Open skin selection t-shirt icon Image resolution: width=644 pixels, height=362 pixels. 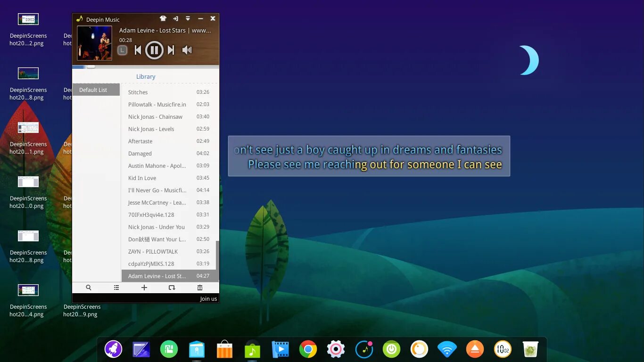pyautogui.click(x=163, y=19)
